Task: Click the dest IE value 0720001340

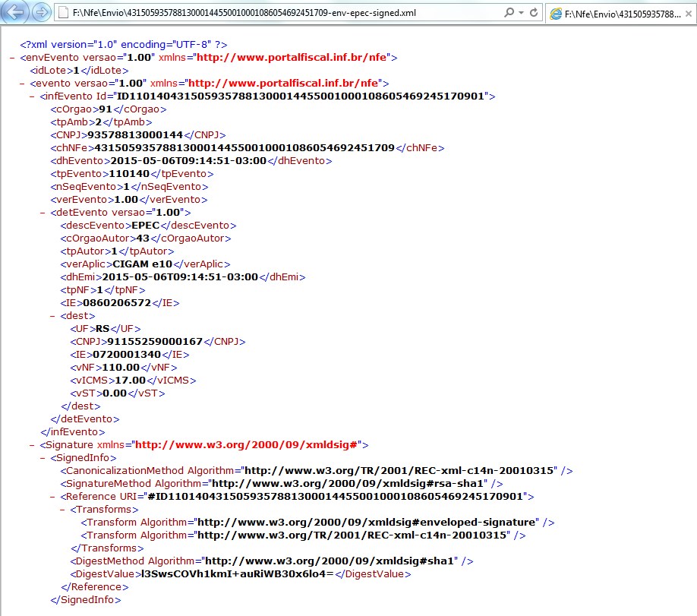Action: [x=127, y=354]
